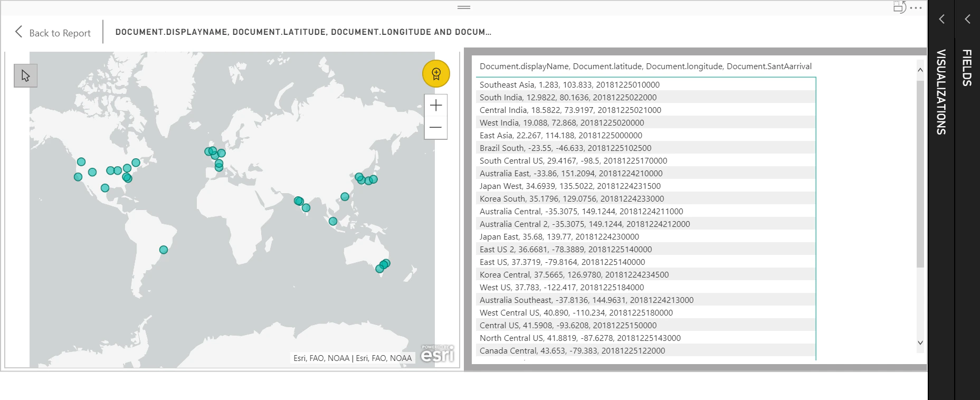Open the more options ellipsis menu

[916, 8]
